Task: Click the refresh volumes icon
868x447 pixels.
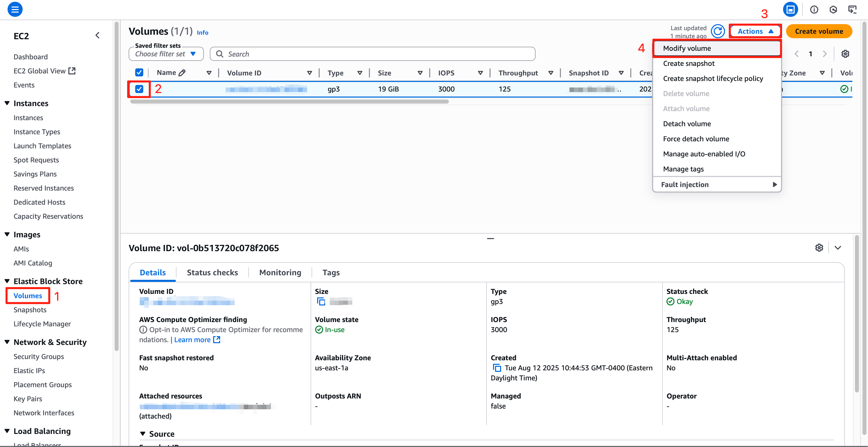Action: coord(718,31)
